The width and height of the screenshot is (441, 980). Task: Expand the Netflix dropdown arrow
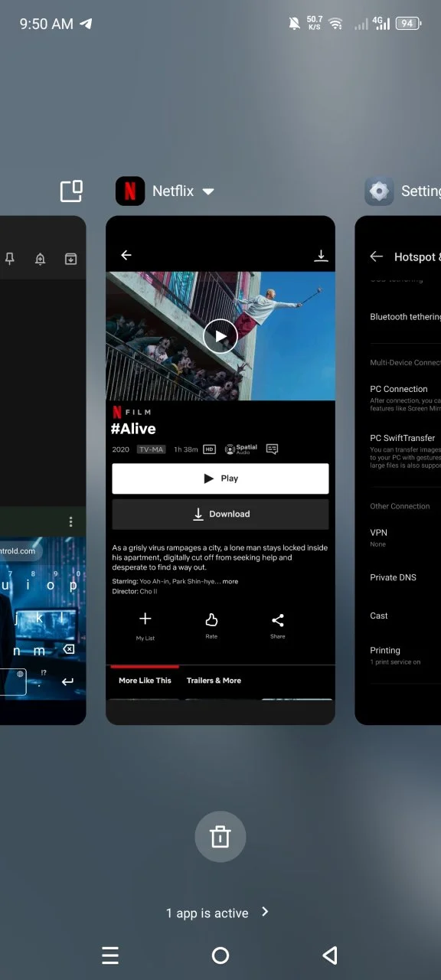[x=208, y=191]
